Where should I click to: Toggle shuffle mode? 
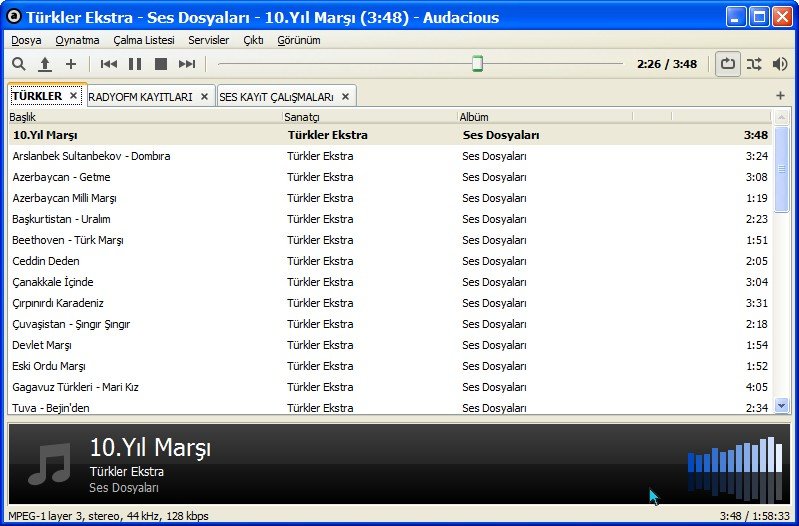click(754, 64)
